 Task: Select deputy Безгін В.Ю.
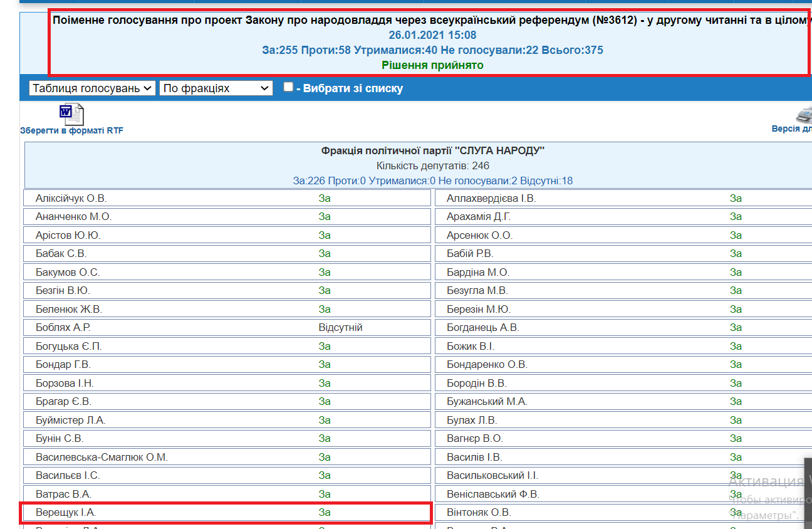coord(63,291)
